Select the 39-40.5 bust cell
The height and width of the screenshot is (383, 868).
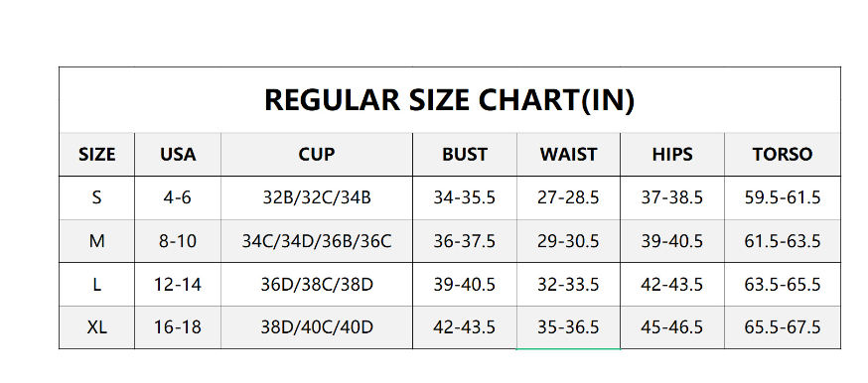pyautogui.click(x=465, y=285)
